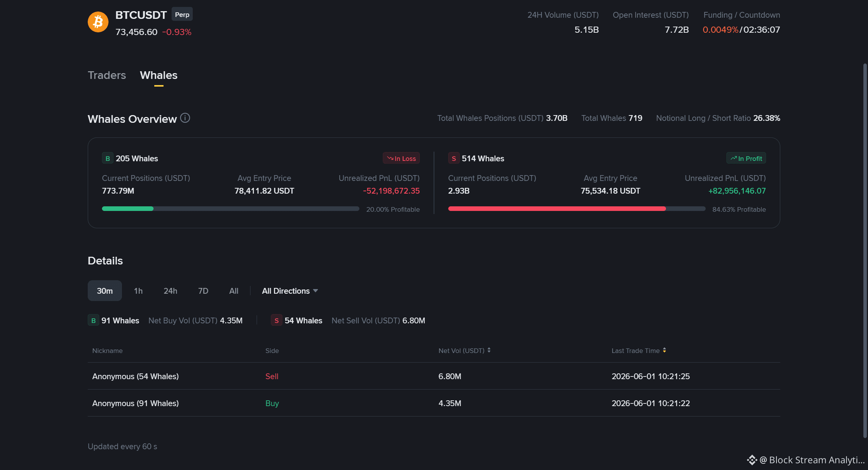Select the 24h time range
The height and width of the screenshot is (470, 868).
pos(170,291)
